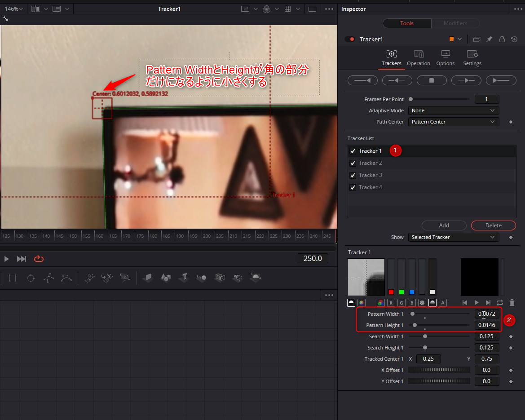Uncheck the Tracker 2 checkbox
525x420 pixels.
353,163
